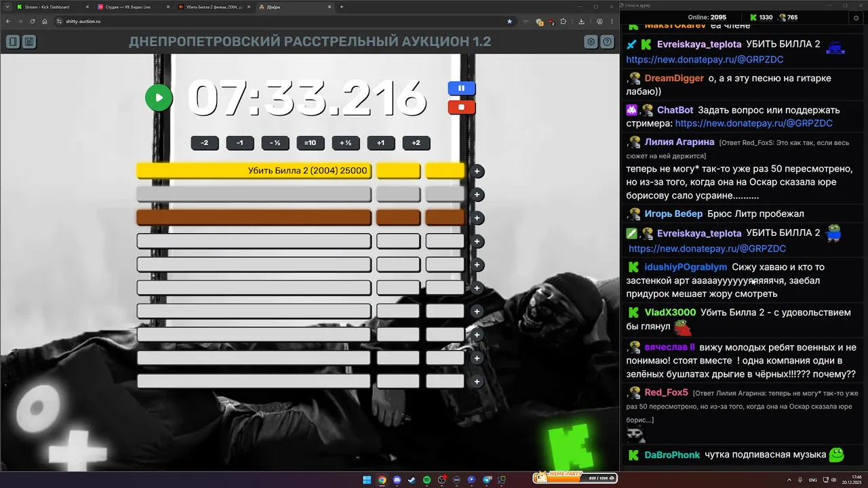This screenshot has width=868, height=488.
Task: Click username Игорь Вебер in chat
Action: click(x=673, y=213)
